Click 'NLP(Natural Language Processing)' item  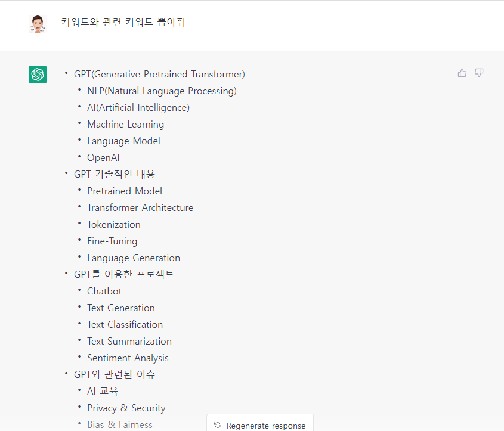pyautogui.click(x=162, y=91)
